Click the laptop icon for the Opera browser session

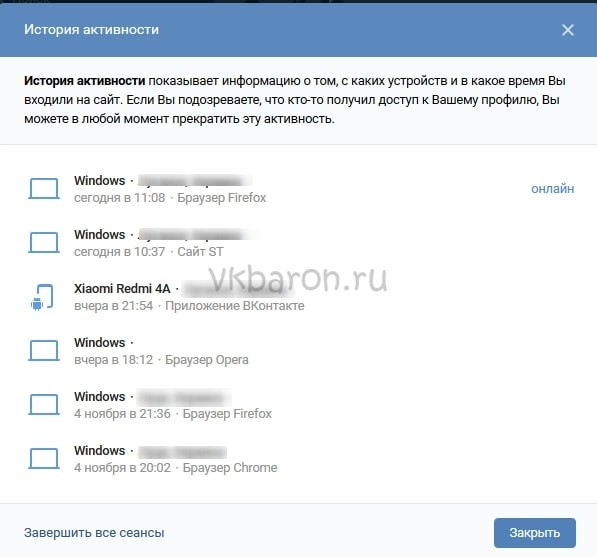44,350
